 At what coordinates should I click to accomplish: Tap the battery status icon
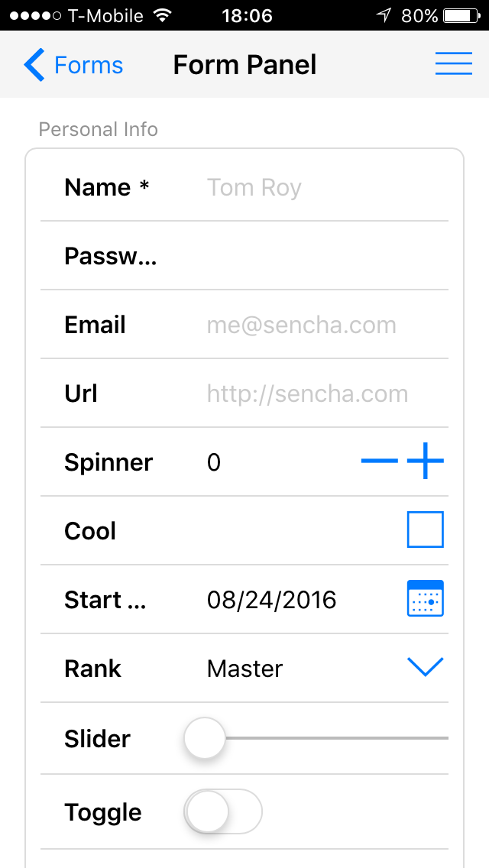point(461,15)
